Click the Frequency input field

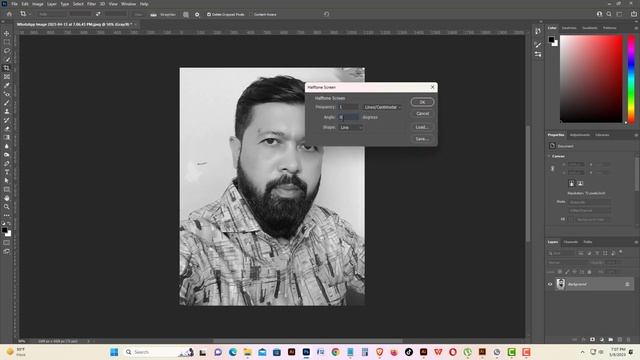(x=348, y=107)
